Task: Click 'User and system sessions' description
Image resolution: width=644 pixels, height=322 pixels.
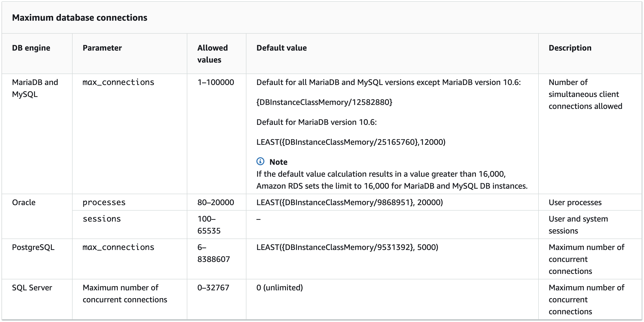Action: tap(578, 225)
